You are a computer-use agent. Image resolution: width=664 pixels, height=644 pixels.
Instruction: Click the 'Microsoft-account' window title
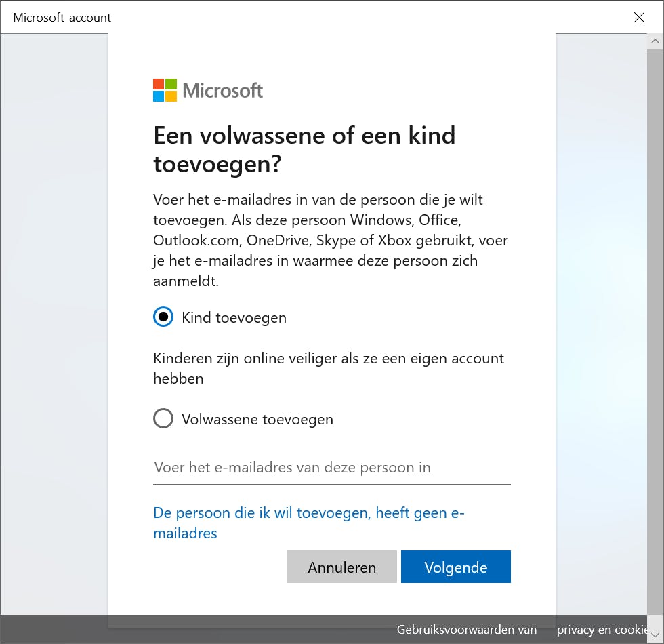tap(62, 18)
